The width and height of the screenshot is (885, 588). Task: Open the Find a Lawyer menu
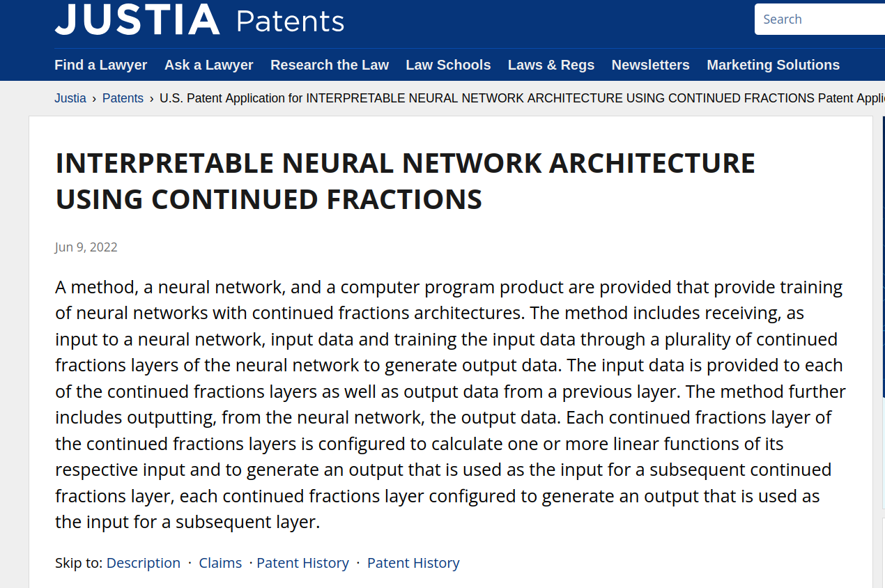click(x=101, y=65)
